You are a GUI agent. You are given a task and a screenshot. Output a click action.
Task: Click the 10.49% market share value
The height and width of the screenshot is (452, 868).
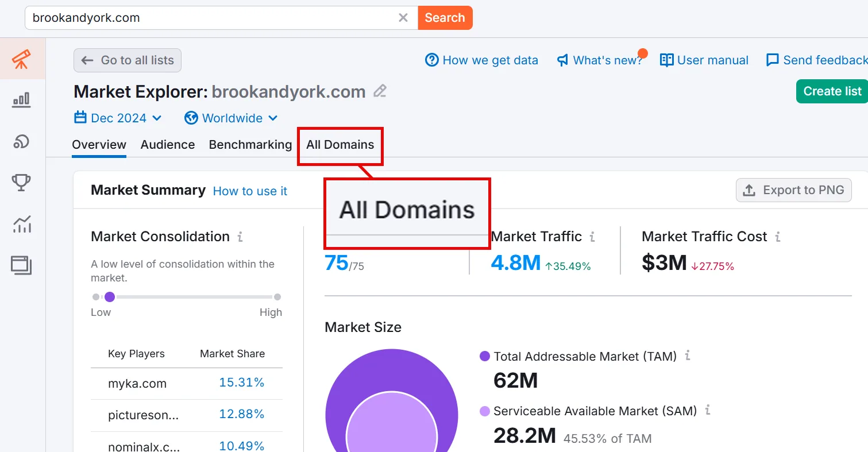[242, 446]
